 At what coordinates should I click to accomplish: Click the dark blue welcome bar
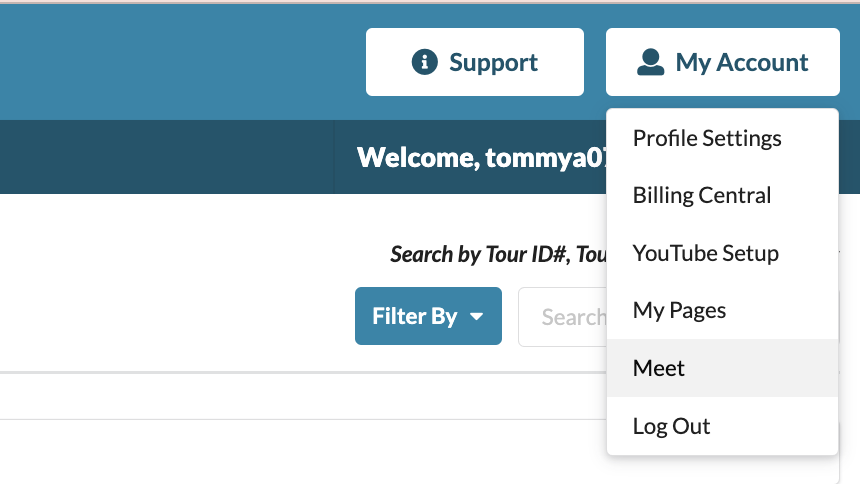[165, 157]
